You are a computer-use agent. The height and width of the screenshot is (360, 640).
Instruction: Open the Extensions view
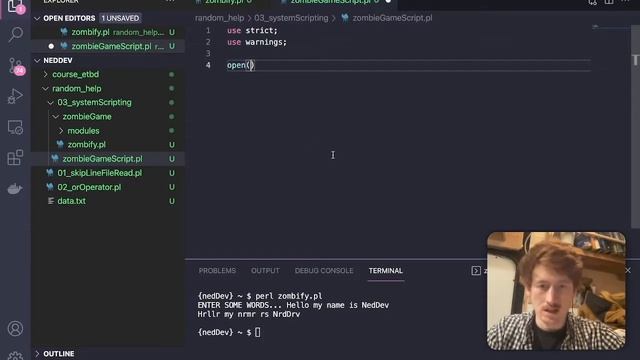15,158
